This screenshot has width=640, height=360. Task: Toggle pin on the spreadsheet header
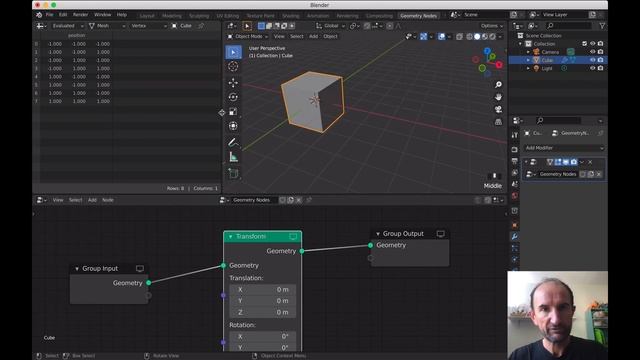(x=201, y=26)
